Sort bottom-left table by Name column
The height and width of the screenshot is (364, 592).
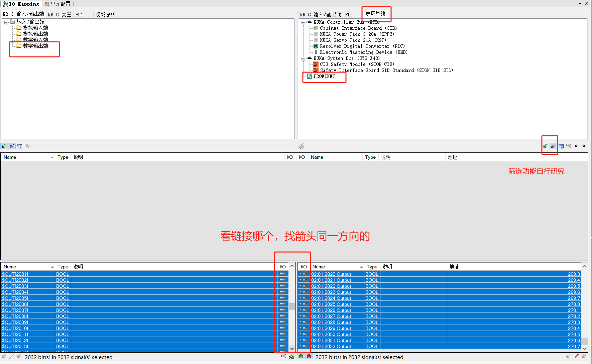coord(28,267)
